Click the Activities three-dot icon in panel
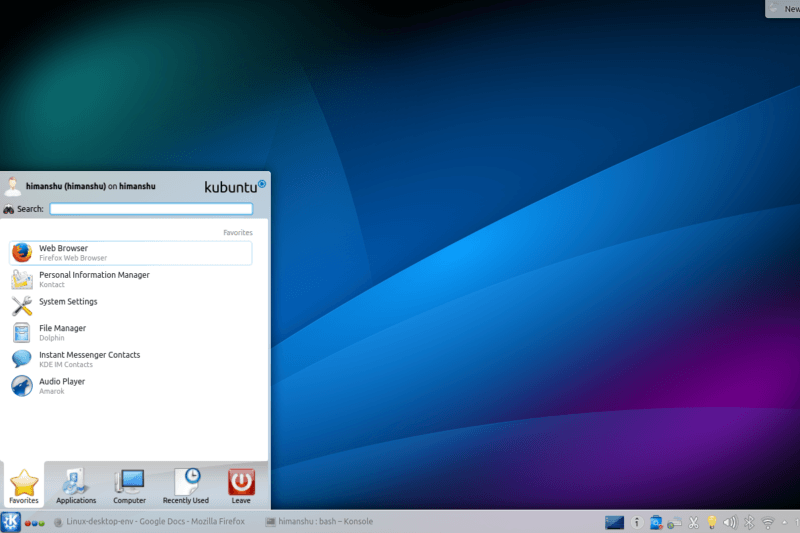 pyautogui.click(x=34, y=523)
